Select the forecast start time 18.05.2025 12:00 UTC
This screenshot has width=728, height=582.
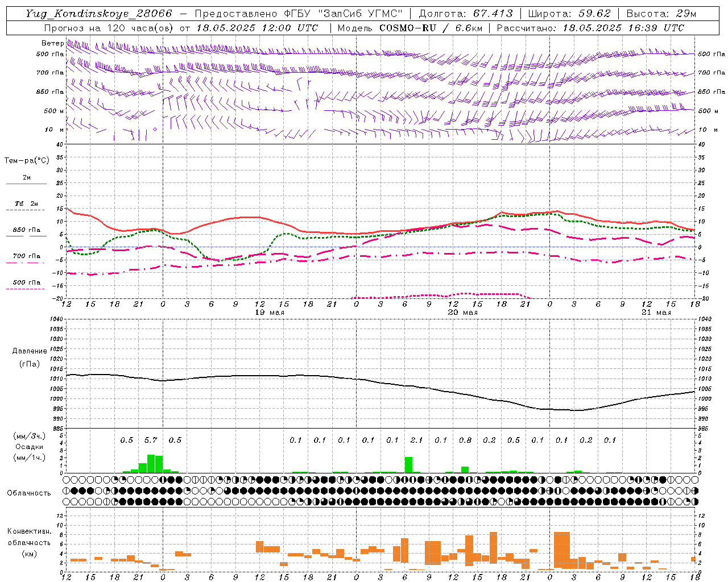pos(257,28)
